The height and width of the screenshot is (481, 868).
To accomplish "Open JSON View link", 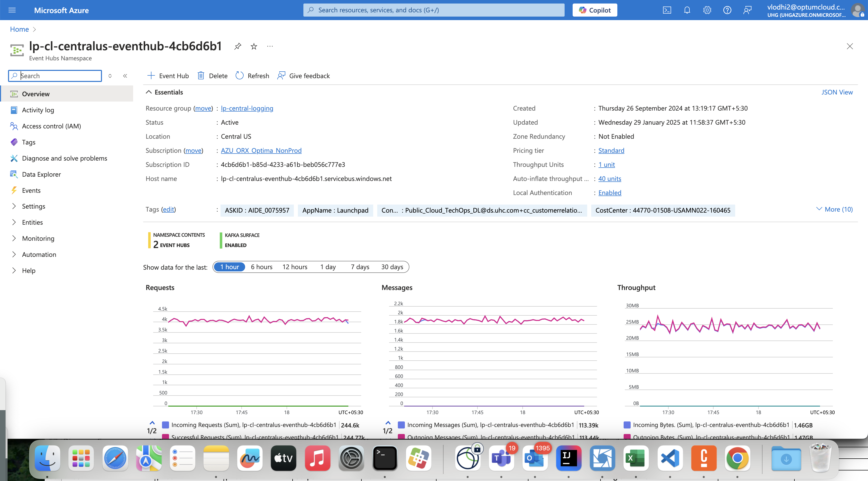I will (837, 92).
